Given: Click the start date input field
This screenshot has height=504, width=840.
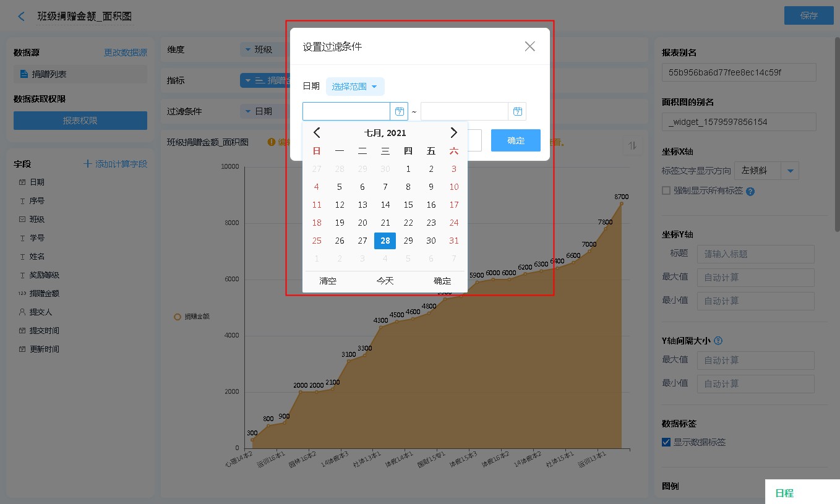Looking at the screenshot, I should (x=346, y=111).
